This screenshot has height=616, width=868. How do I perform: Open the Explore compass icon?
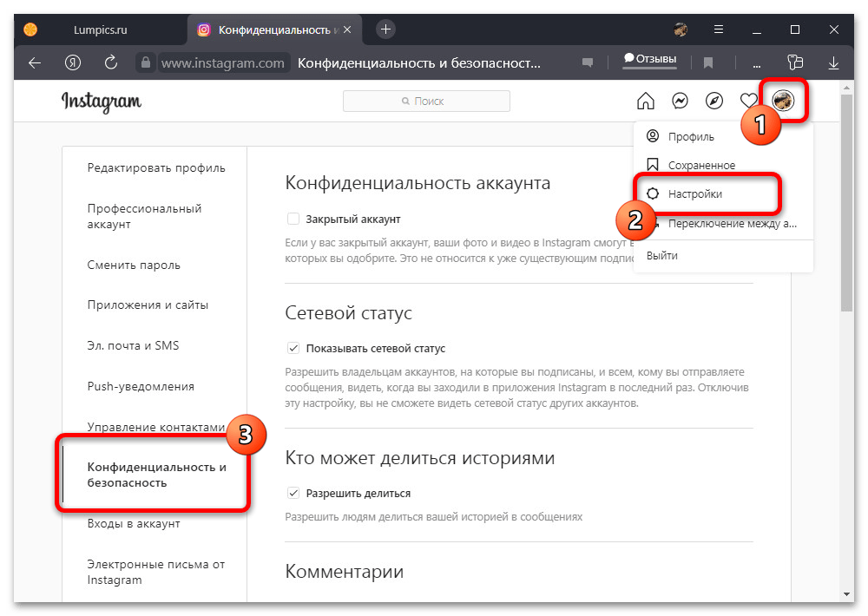[x=714, y=101]
